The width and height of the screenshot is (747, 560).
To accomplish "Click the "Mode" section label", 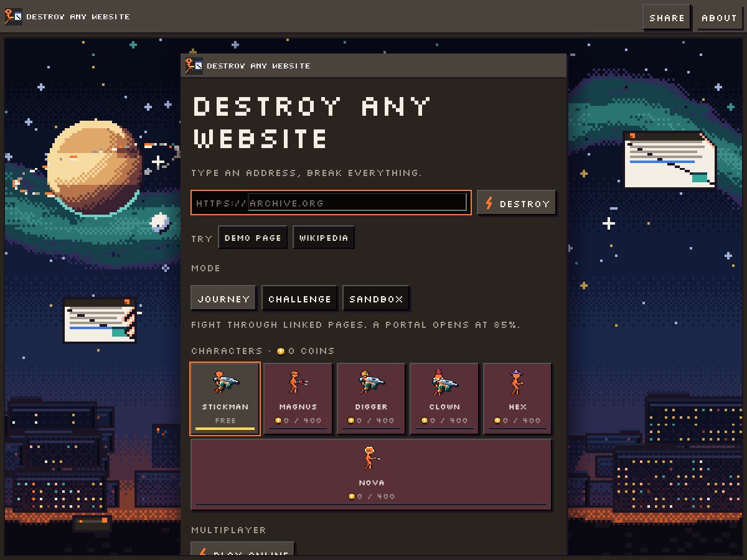I will [x=205, y=268].
